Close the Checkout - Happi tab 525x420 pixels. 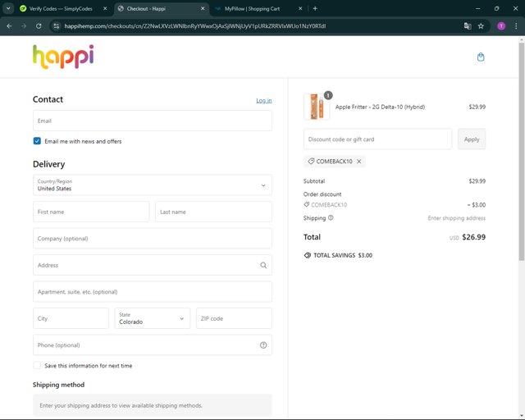click(x=203, y=9)
